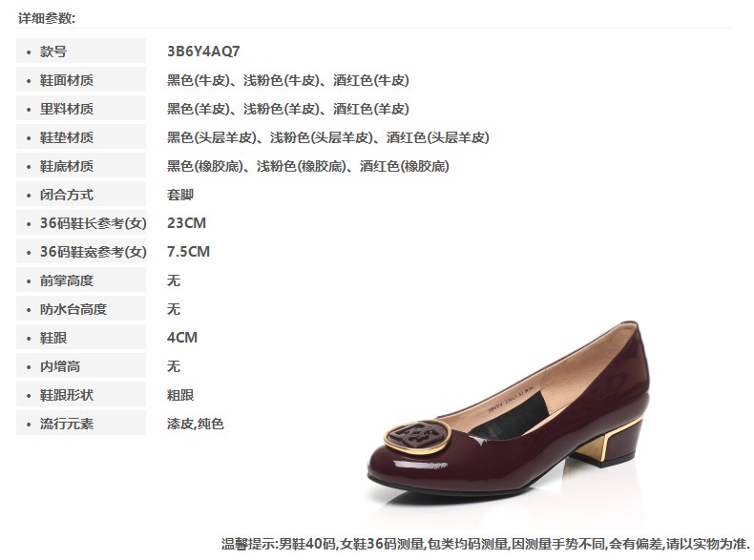Viewport: 754px width, 560px height.
Task: Click the gold emblem buckle on shoe
Action: tap(417, 437)
